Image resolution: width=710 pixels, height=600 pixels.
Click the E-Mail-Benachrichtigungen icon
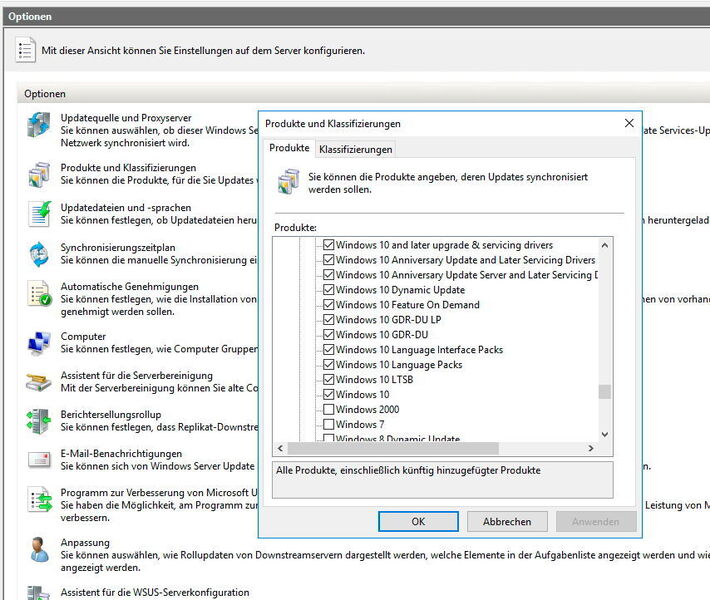pyautogui.click(x=39, y=460)
